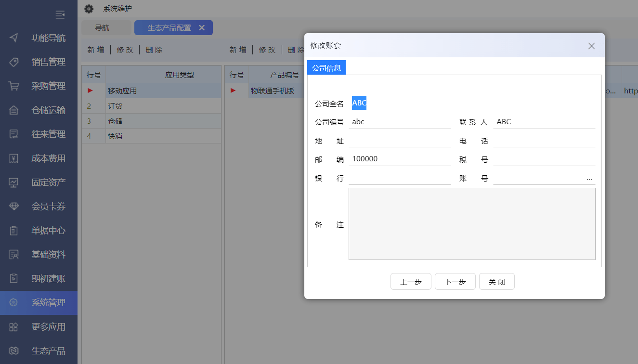Click the 仓储运输 warehouse icon
Screen dimensions: 638x364
14,110
